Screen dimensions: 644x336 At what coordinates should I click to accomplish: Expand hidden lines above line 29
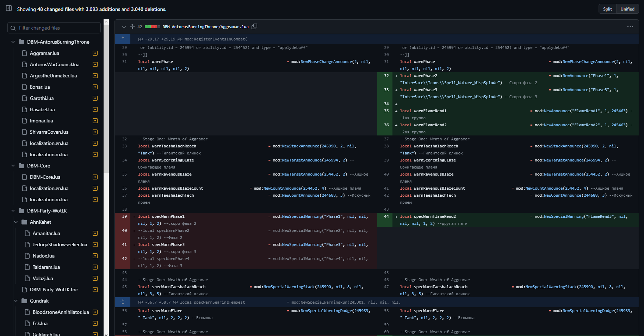point(123,39)
